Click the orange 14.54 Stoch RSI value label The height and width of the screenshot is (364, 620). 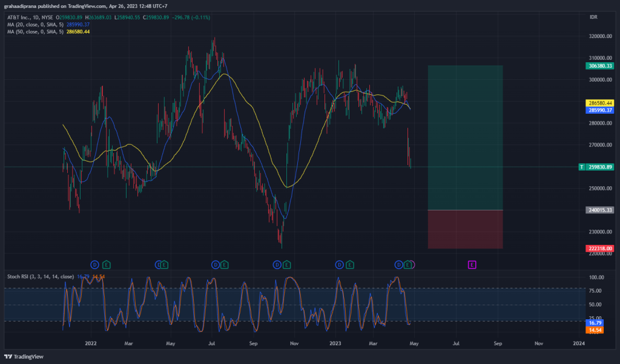(595, 330)
